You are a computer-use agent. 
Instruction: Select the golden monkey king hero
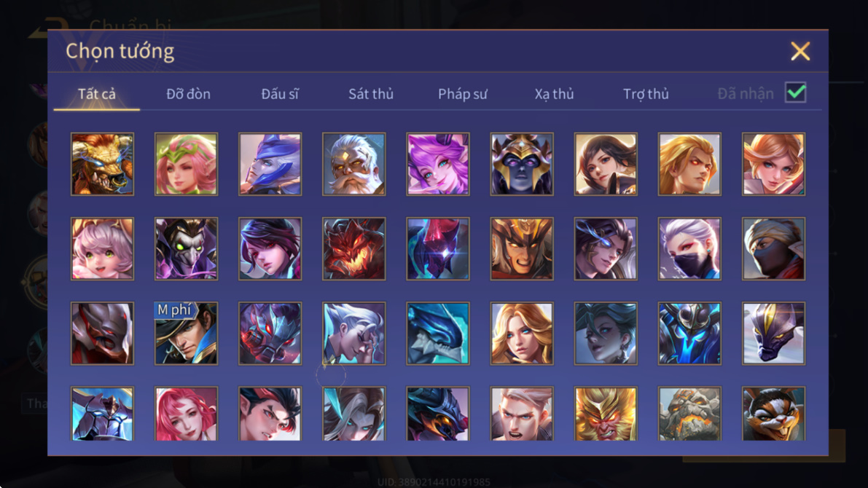(x=606, y=414)
